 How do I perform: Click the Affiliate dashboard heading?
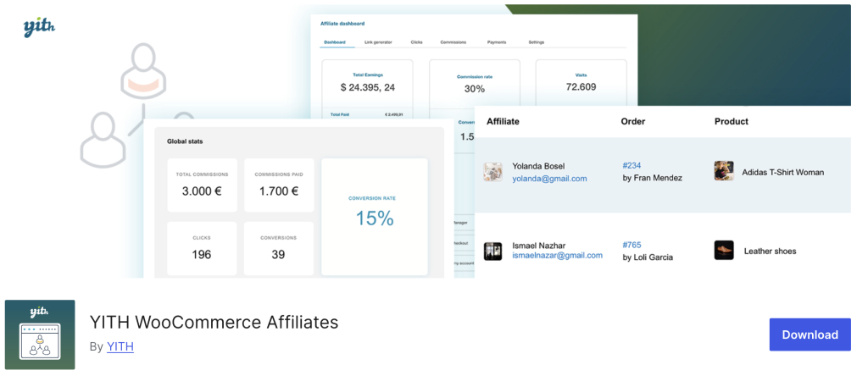coord(342,24)
